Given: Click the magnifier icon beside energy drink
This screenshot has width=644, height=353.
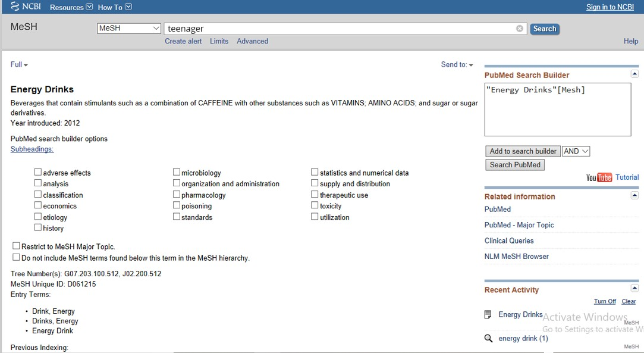Looking at the screenshot, I should coord(488,338).
